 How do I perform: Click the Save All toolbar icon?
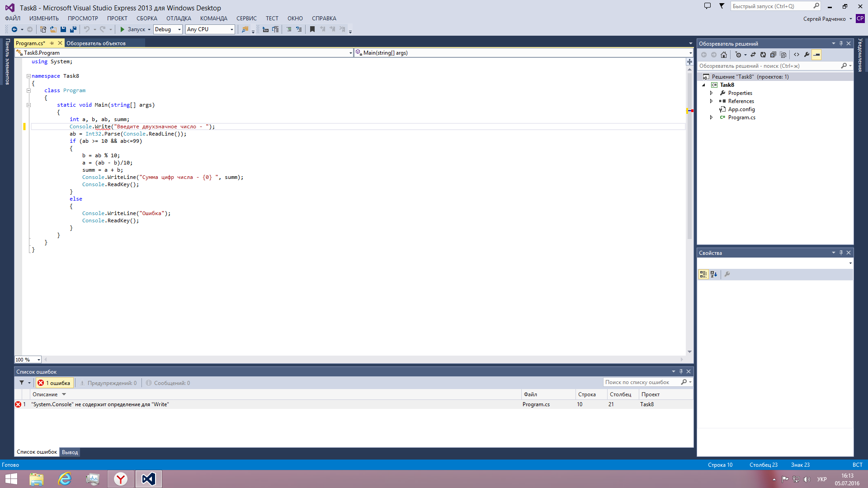[73, 29]
